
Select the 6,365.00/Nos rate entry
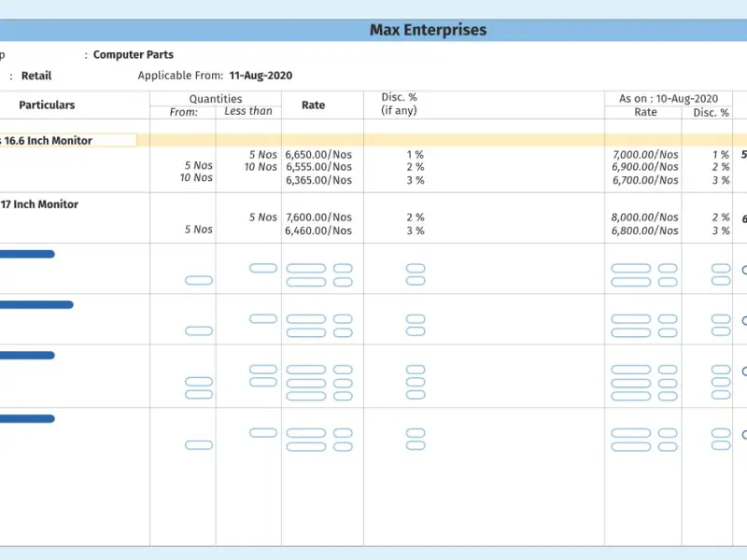(318, 180)
